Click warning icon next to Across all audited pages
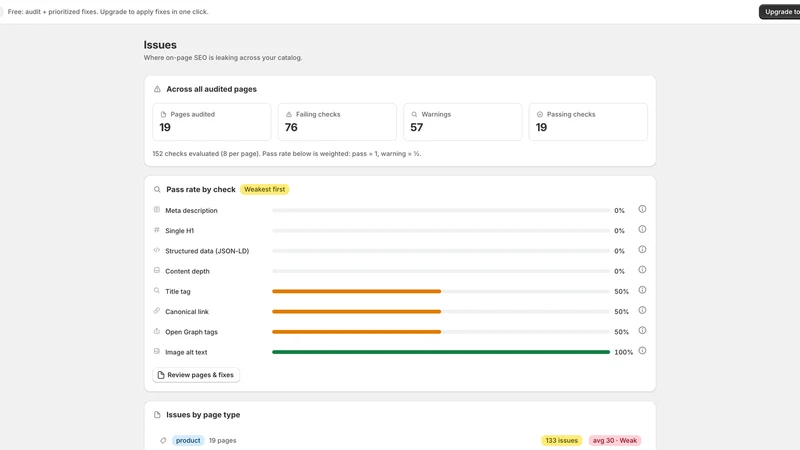This screenshot has width=800, height=450. tap(157, 89)
